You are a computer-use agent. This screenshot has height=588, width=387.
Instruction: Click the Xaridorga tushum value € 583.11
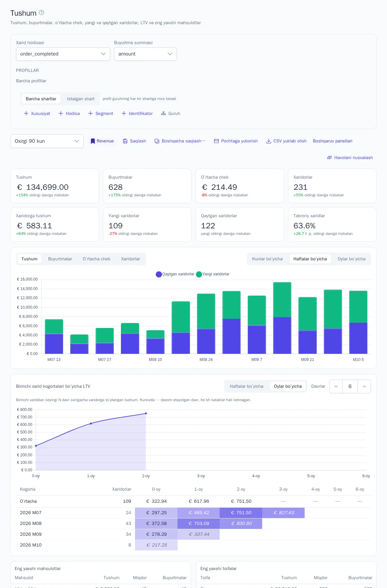click(34, 226)
